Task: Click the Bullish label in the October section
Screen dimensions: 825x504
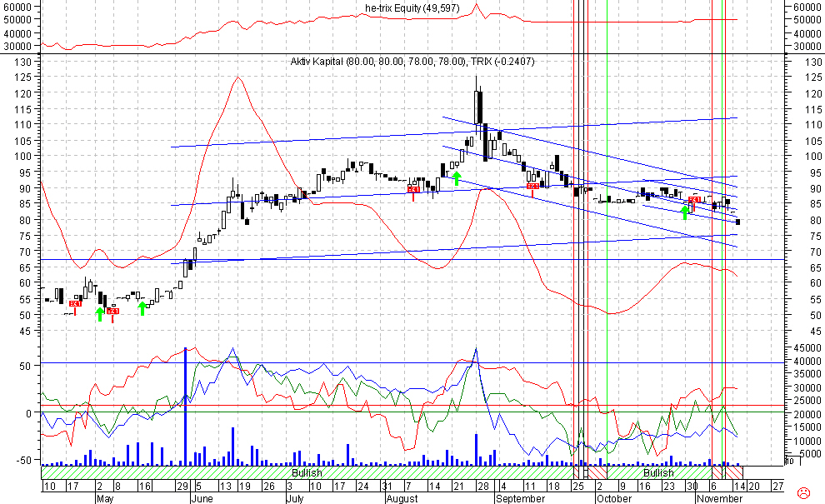Action: 657,472
